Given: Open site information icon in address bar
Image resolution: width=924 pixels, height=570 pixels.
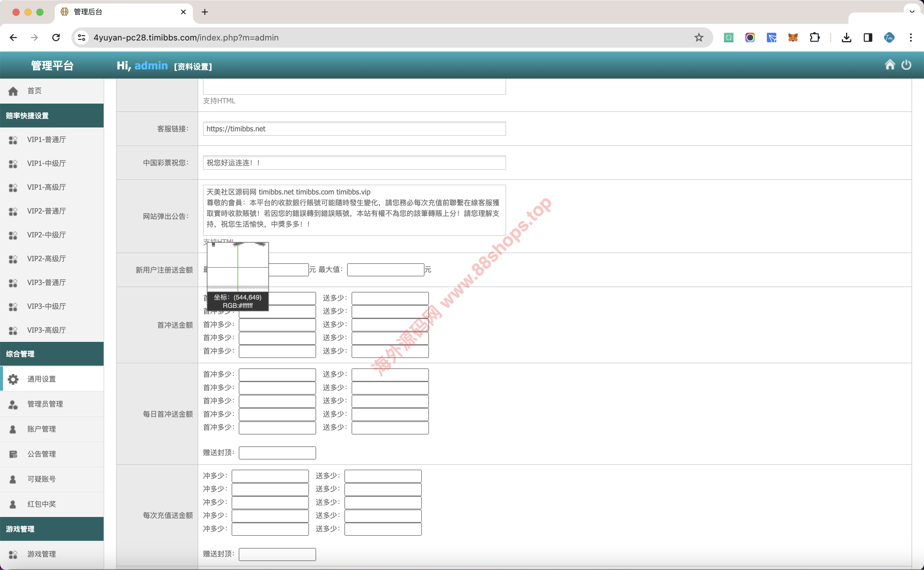Looking at the screenshot, I should tap(81, 37).
